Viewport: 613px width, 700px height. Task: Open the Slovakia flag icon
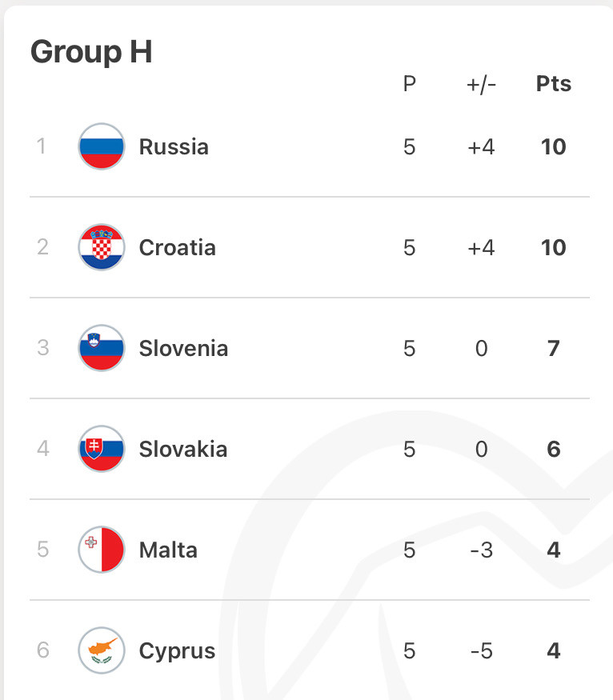tap(102, 449)
